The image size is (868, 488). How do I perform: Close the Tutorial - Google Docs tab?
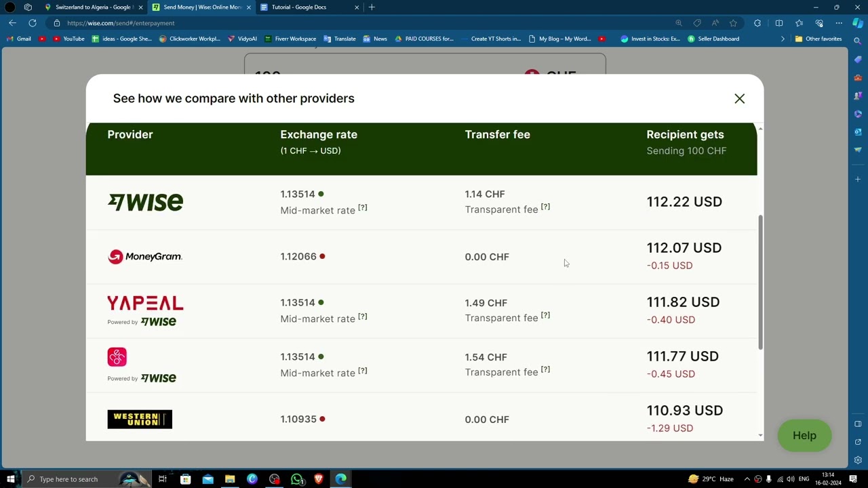pyautogui.click(x=357, y=7)
